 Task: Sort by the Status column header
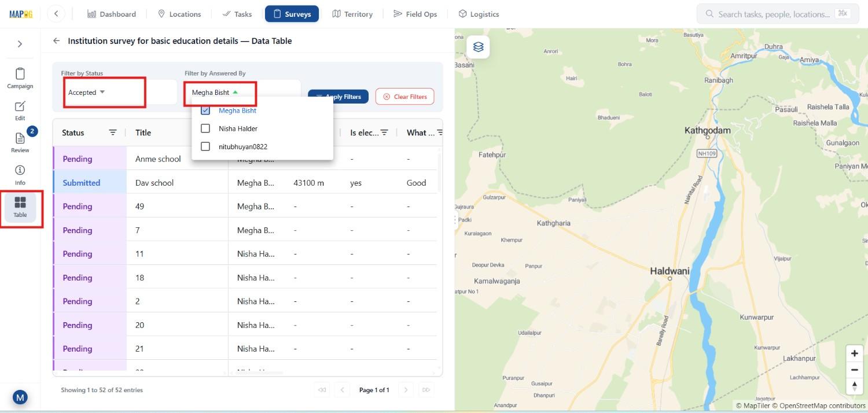(73, 132)
